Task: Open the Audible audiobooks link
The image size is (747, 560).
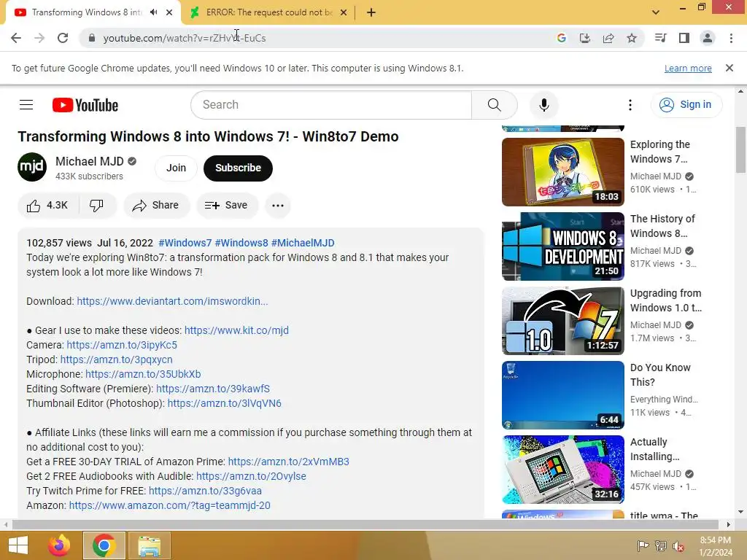Action: point(251,476)
